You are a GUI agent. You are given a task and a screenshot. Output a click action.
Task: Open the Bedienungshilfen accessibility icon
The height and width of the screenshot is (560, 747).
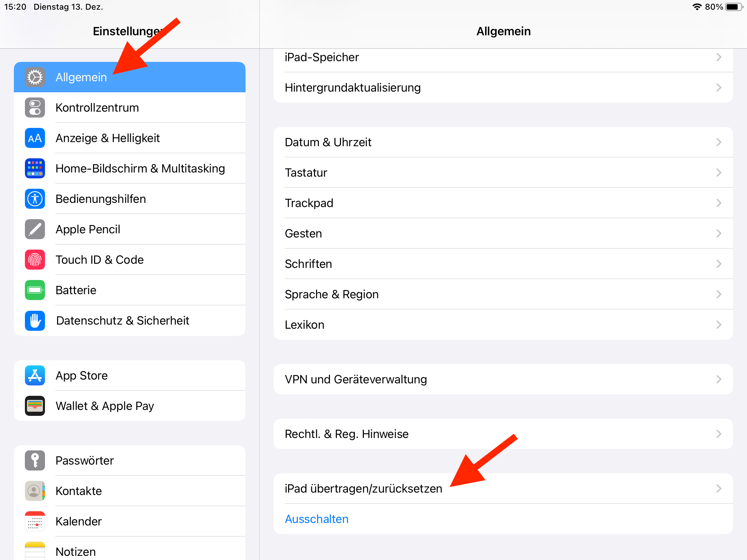[x=35, y=199]
